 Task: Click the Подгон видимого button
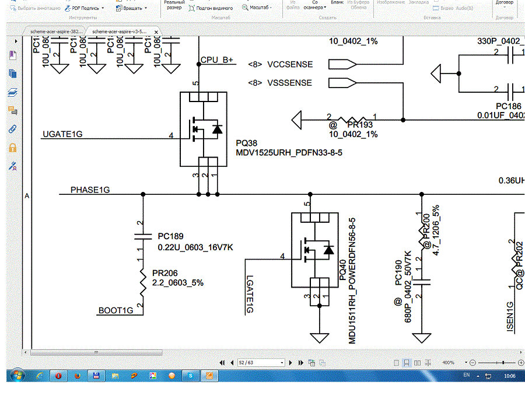click(x=211, y=8)
